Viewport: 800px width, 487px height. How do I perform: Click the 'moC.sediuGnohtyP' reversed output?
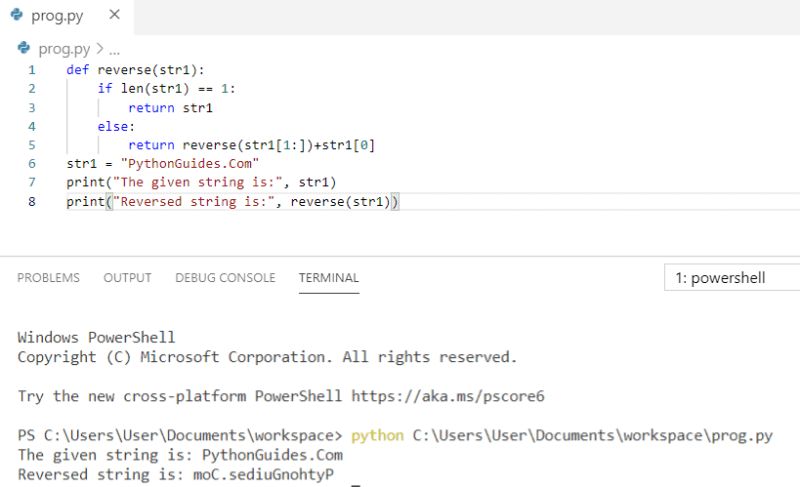(263, 475)
